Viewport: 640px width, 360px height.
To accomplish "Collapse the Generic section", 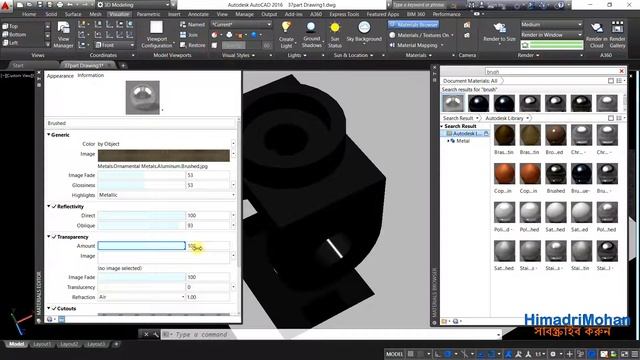I will pyautogui.click(x=49, y=135).
